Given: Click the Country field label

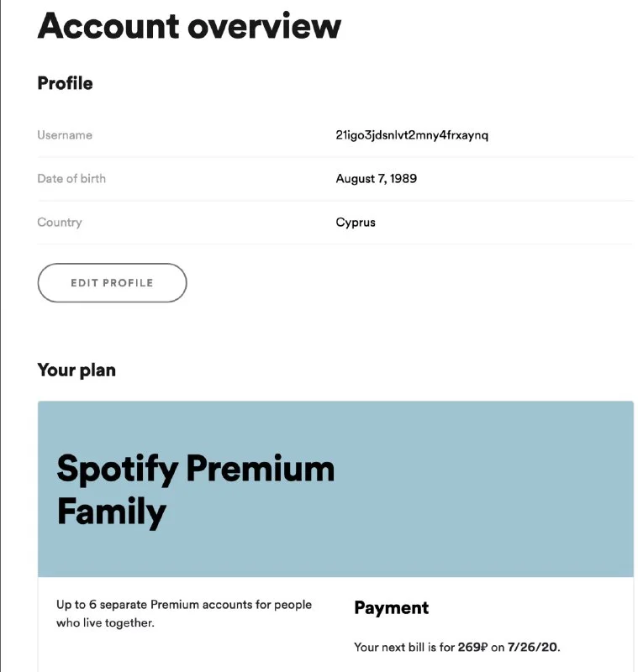Looking at the screenshot, I should (x=60, y=223).
